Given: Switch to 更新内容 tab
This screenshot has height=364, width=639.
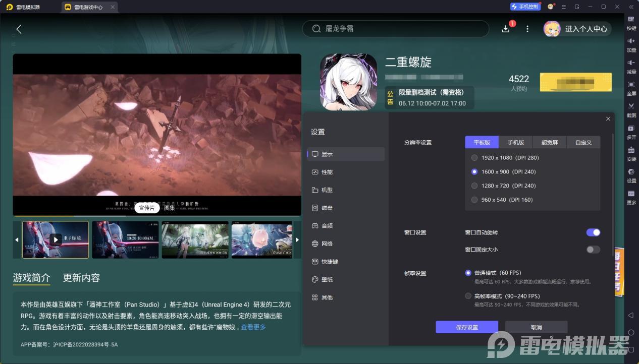Looking at the screenshot, I should click(81, 278).
